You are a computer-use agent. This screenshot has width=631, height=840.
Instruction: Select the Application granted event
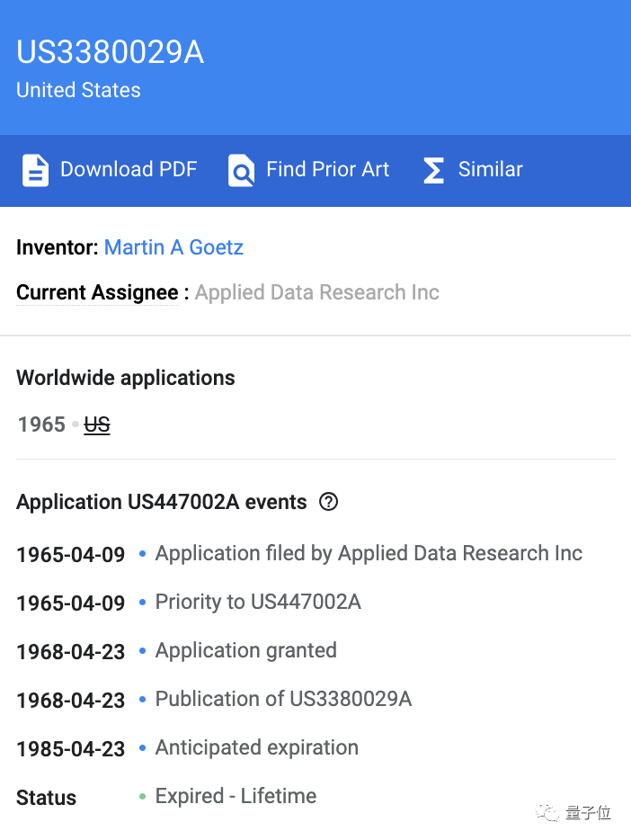pos(245,650)
